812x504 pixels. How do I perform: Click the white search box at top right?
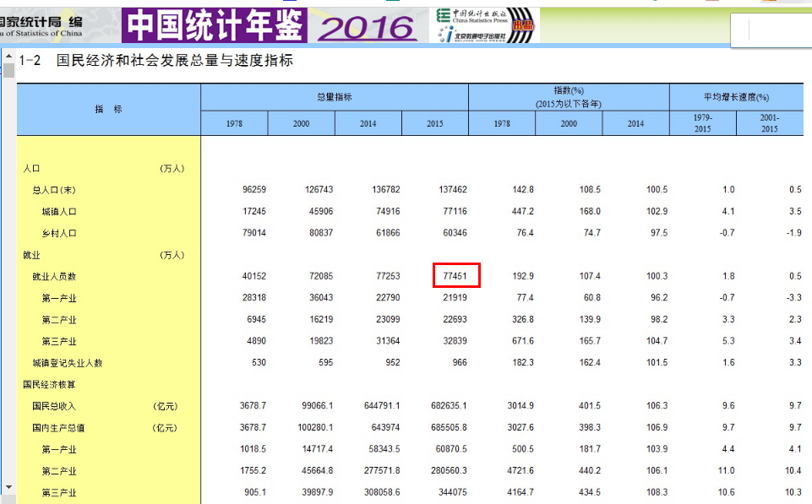(x=779, y=32)
